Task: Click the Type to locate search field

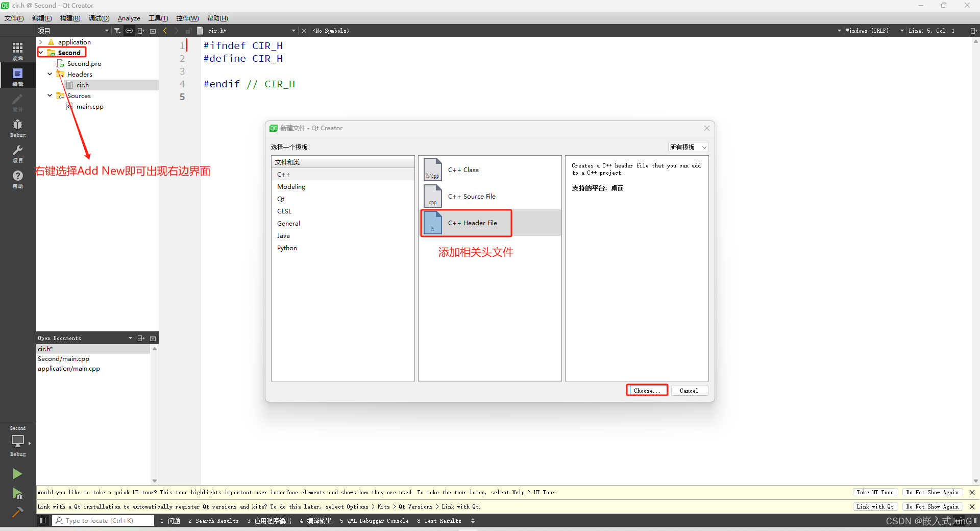Action: 104,520
